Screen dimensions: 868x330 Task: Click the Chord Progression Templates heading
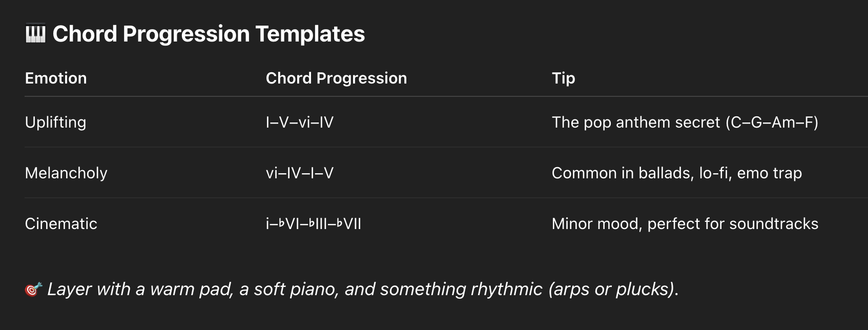click(209, 34)
